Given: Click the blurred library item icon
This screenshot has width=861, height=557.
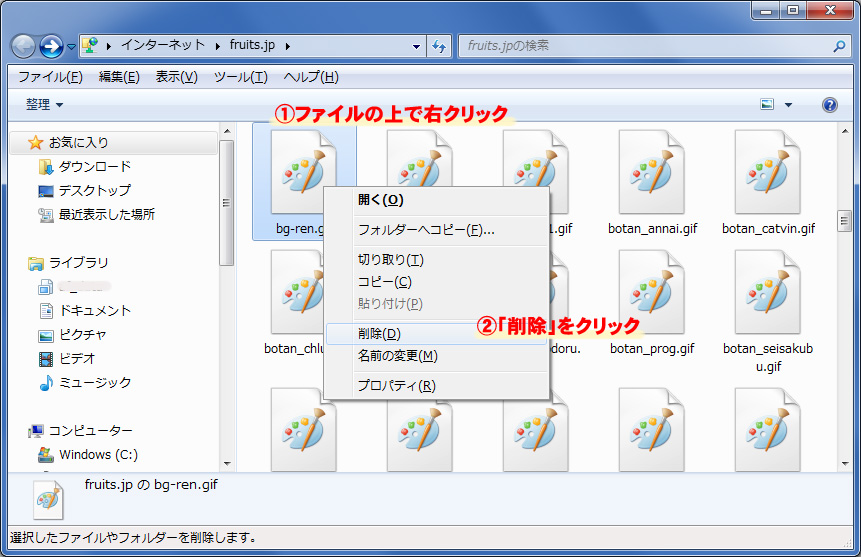Looking at the screenshot, I should (x=46, y=287).
